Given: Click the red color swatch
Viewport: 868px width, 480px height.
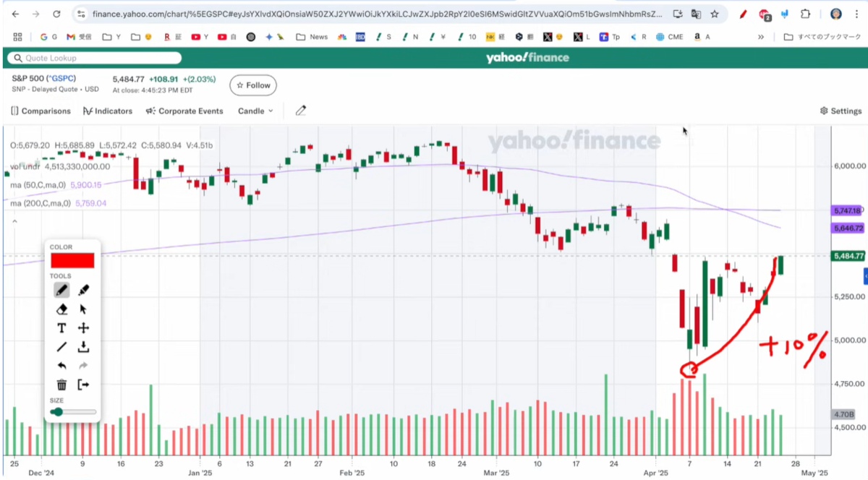Looking at the screenshot, I should point(72,261).
